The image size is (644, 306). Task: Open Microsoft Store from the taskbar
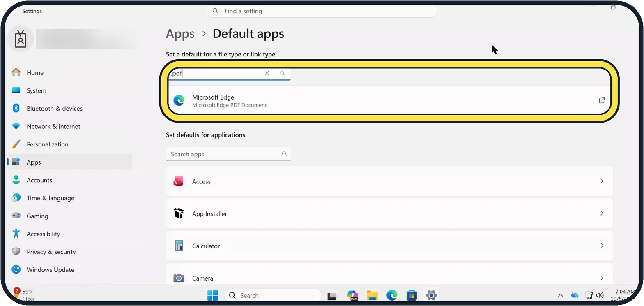(x=412, y=295)
